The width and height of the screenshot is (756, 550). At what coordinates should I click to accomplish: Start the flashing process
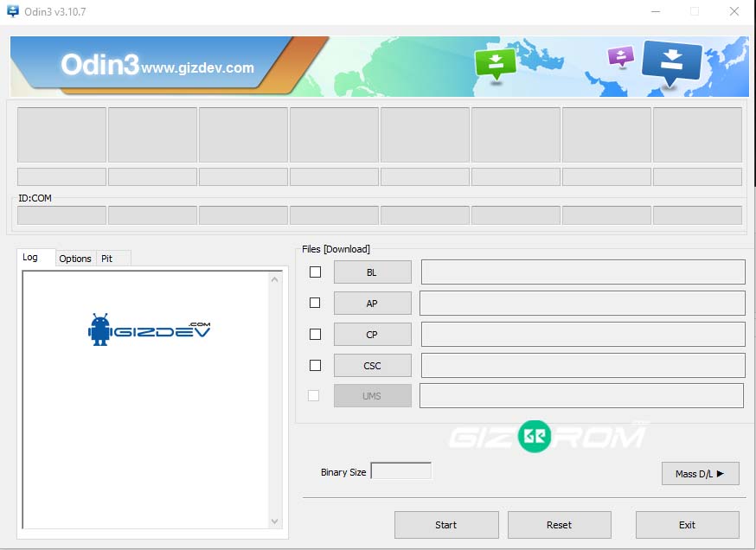446,525
